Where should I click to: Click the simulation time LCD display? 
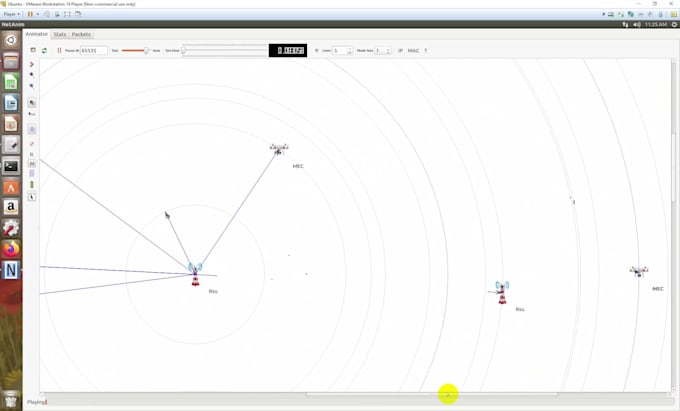[288, 50]
